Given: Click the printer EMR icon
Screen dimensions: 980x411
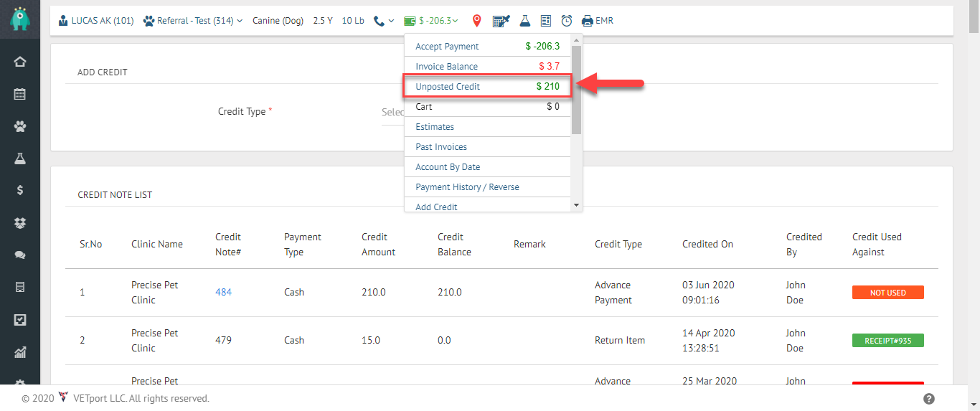Looking at the screenshot, I should pos(588,21).
